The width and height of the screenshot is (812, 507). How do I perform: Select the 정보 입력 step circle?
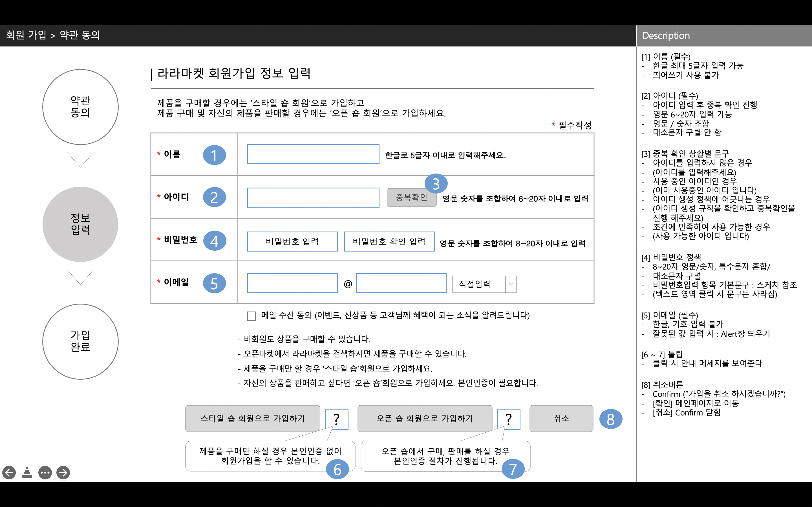[80, 224]
